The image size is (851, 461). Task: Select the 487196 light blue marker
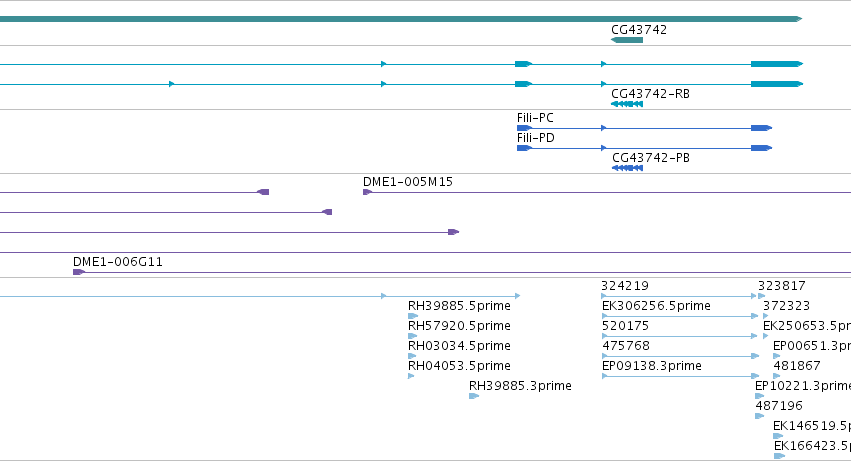click(x=759, y=416)
